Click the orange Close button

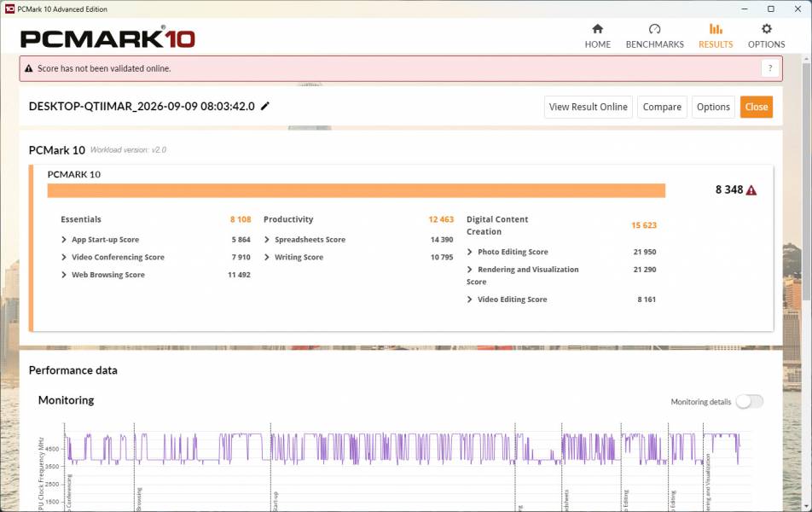click(x=756, y=107)
